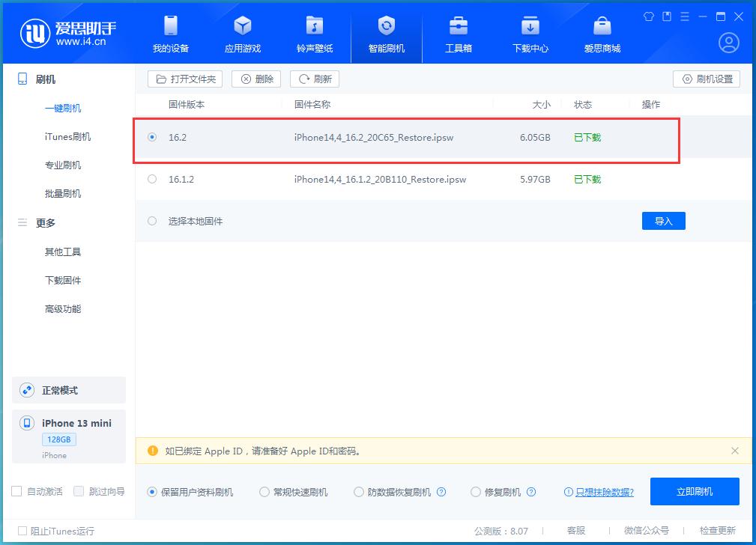Open the 爱思商城 (i4 Mall)

[x=602, y=34]
